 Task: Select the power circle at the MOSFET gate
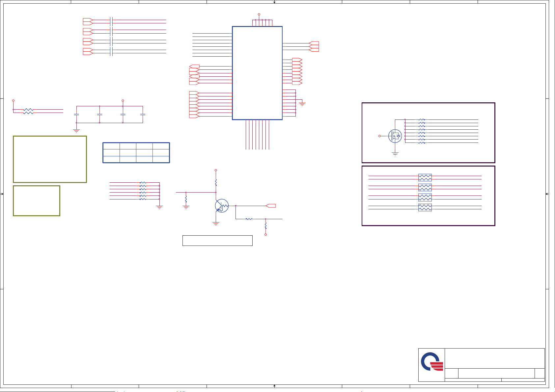[379, 136]
